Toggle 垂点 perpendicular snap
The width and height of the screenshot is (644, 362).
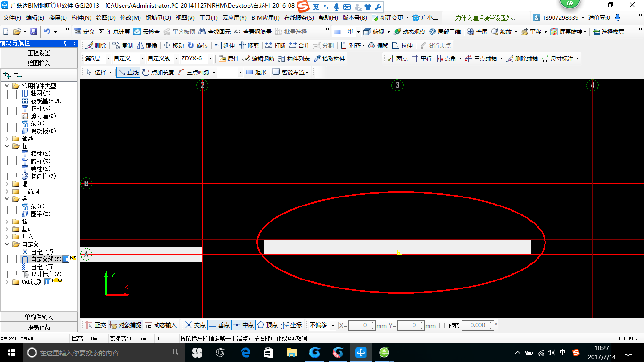click(x=219, y=325)
